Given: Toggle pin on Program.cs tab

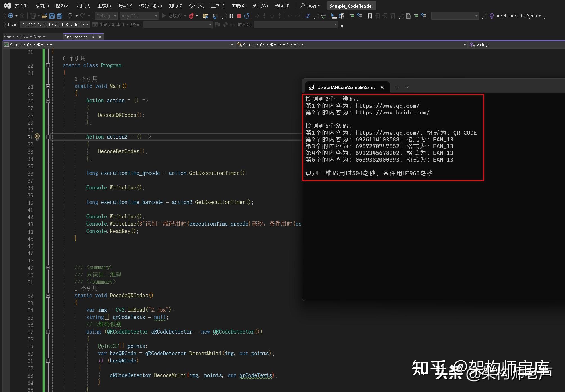Looking at the screenshot, I should (x=93, y=37).
